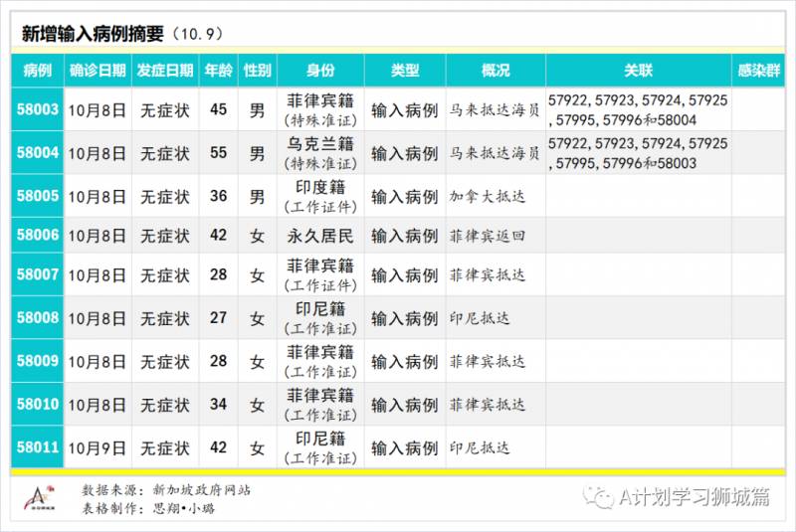Click the 概况 column header
This screenshot has width=796, height=532.
pyautogui.click(x=496, y=70)
